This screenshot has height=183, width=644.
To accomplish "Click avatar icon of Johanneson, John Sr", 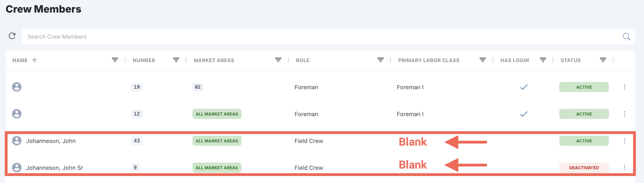I will (x=17, y=168).
